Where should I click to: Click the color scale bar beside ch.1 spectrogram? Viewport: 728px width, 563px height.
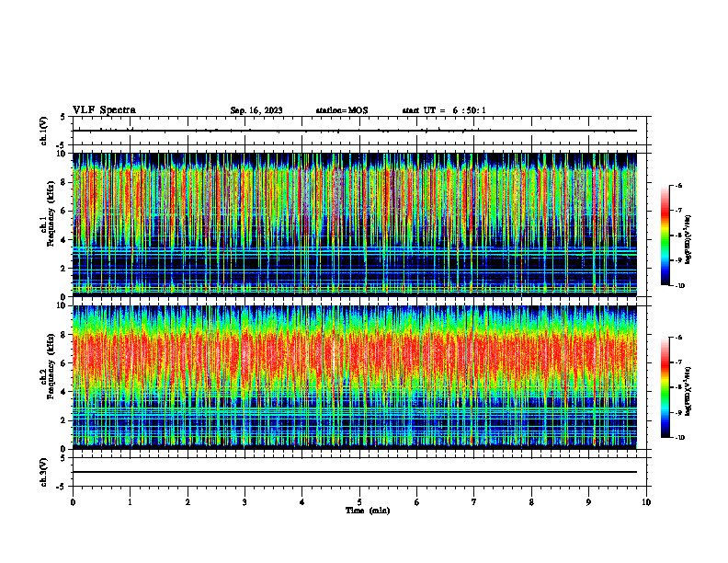[665, 236]
